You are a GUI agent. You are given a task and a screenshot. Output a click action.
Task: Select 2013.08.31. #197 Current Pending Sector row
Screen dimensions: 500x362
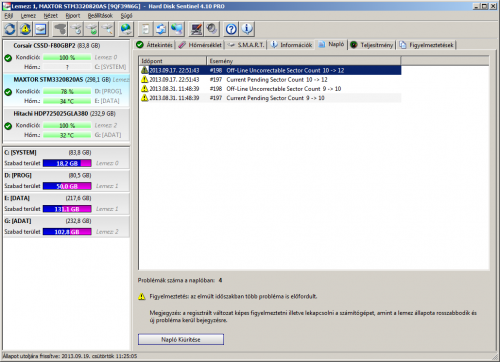[270, 98]
